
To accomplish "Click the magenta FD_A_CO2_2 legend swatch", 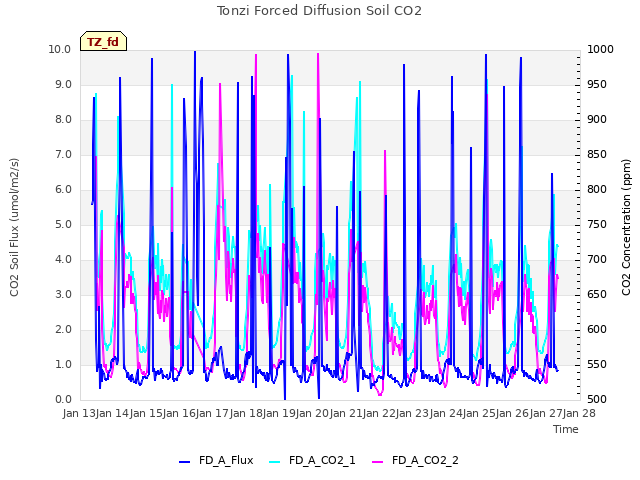I will (378, 462).
